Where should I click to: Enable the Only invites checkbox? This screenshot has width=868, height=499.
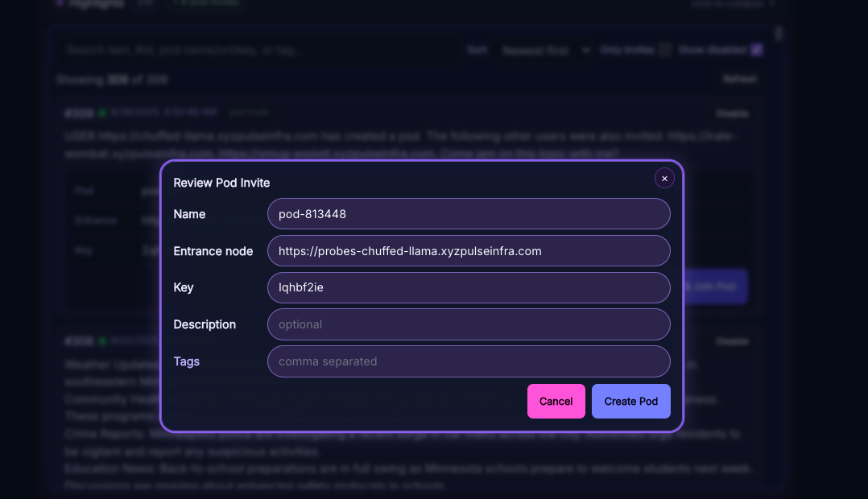(665, 50)
